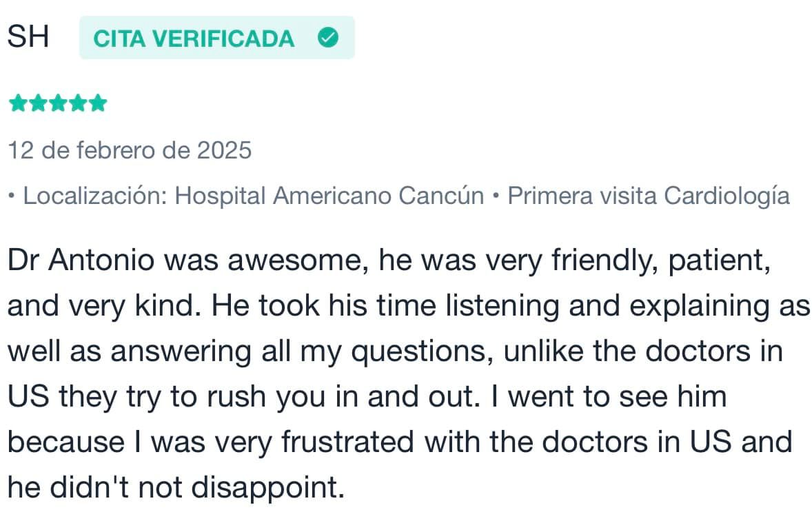This screenshot has height=532, width=812.
Task: Click the date 12 de febrero de 2025
Action: click(130, 151)
